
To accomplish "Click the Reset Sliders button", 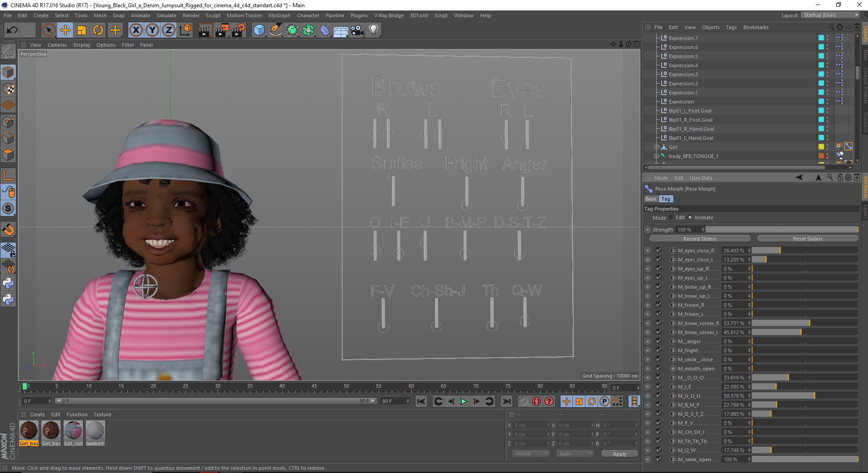I will [x=808, y=239].
